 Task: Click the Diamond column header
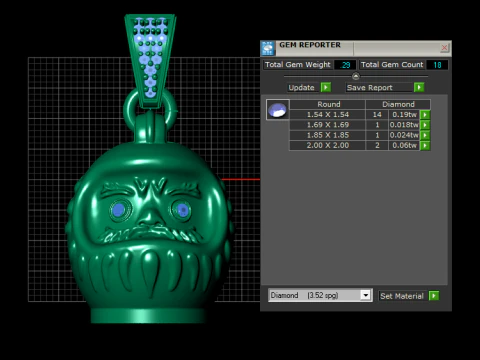pyautogui.click(x=398, y=104)
